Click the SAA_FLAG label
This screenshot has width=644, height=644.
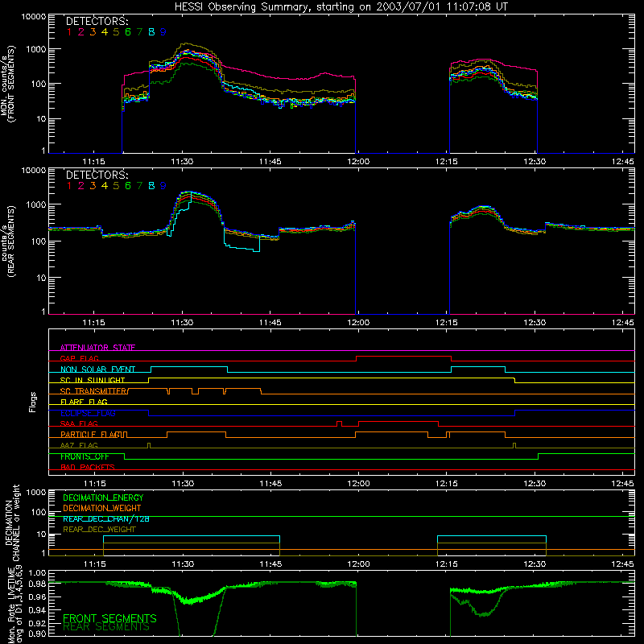[x=79, y=424]
